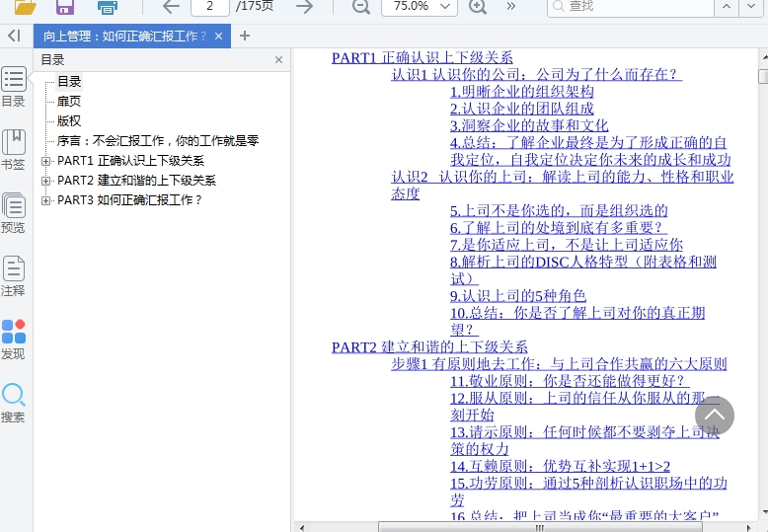This screenshot has height=532, width=768.
Task: Open link 8.解析上司的DISC人格特型
Action: coord(583,270)
